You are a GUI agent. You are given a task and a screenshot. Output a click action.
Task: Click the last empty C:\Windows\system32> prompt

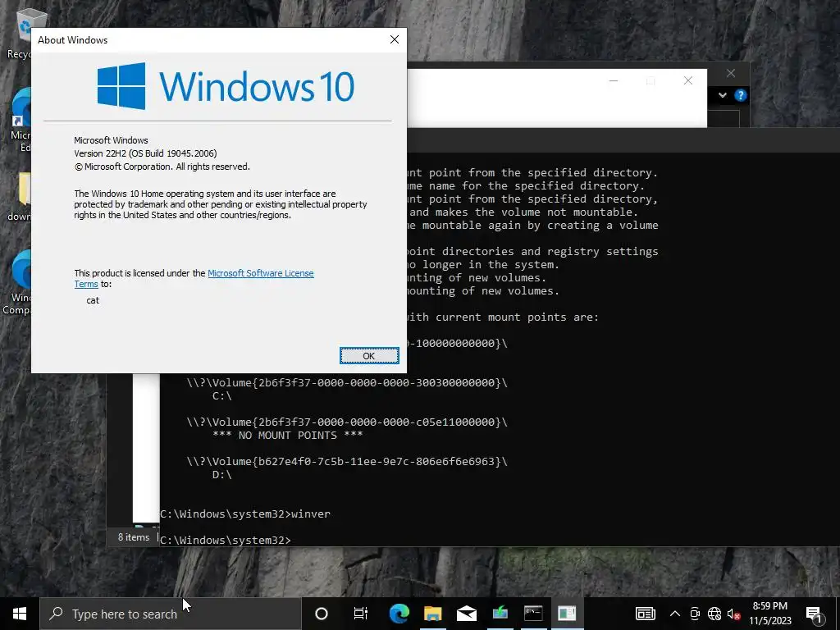point(226,540)
